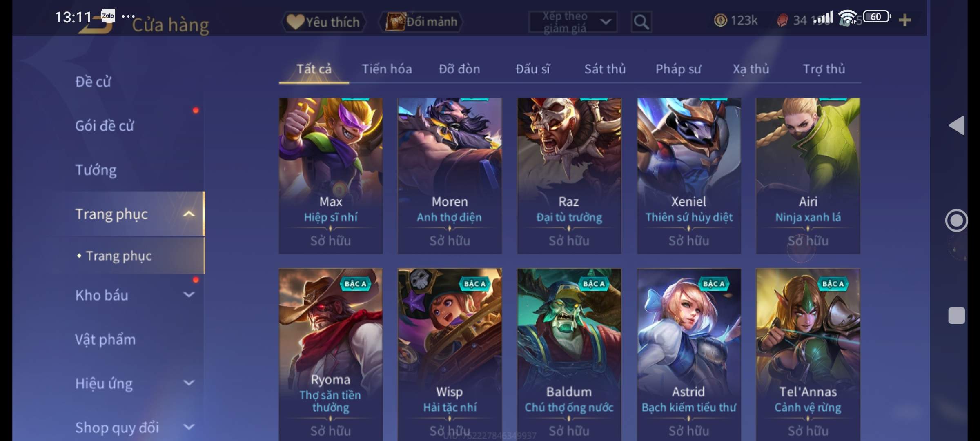Expand the Shop quy đổi section
This screenshot has height=441, width=980.
[189, 427]
